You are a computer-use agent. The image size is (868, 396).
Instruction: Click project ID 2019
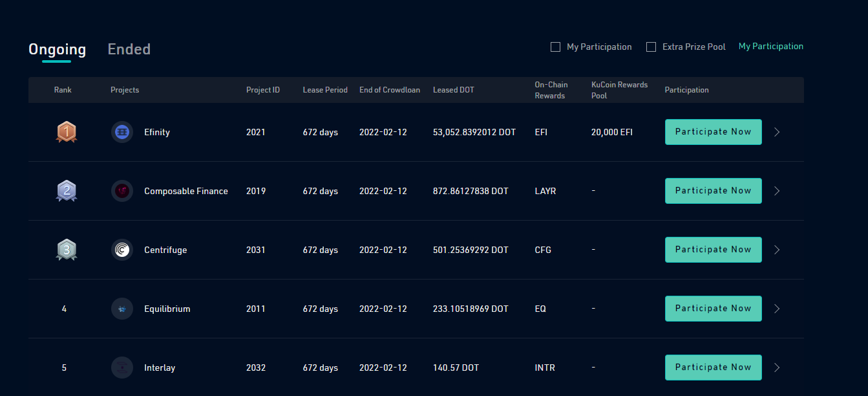256,191
